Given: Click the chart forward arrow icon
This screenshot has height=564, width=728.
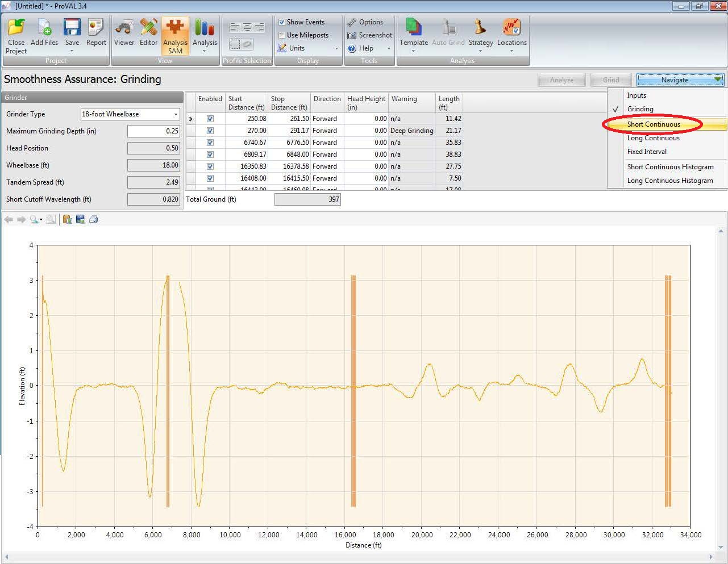Looking at the screenshot, I should 21,219.
